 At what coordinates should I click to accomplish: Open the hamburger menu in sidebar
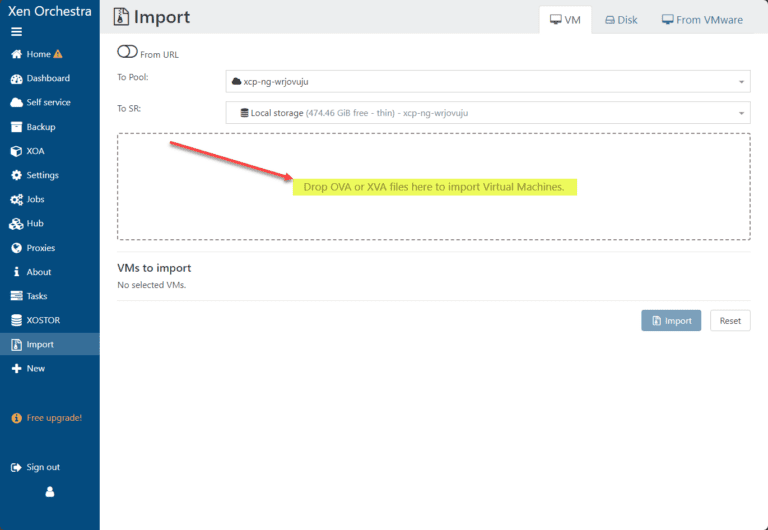[x=17, y=32]
